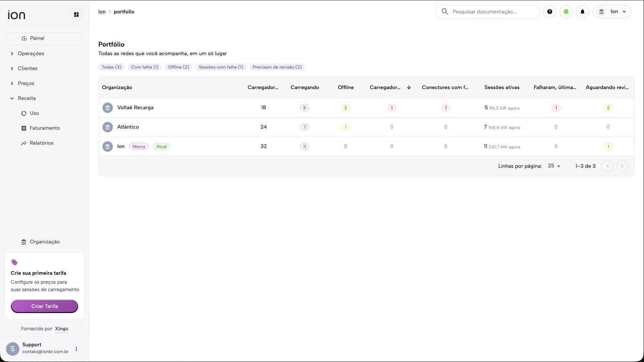Filter by Sessões com falha (1)

click(x=221, y=67)
